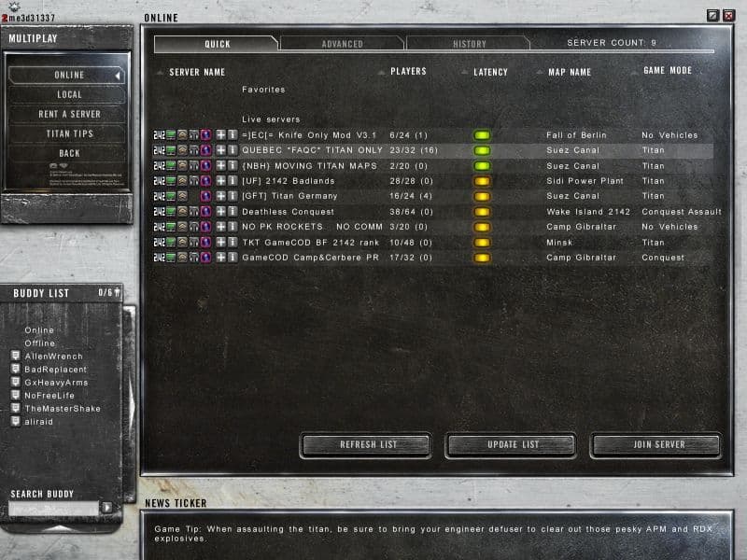Click the Favorites group header
This screenshot has height=560, width=747.
pyautogui.click(x=263, y=90)
